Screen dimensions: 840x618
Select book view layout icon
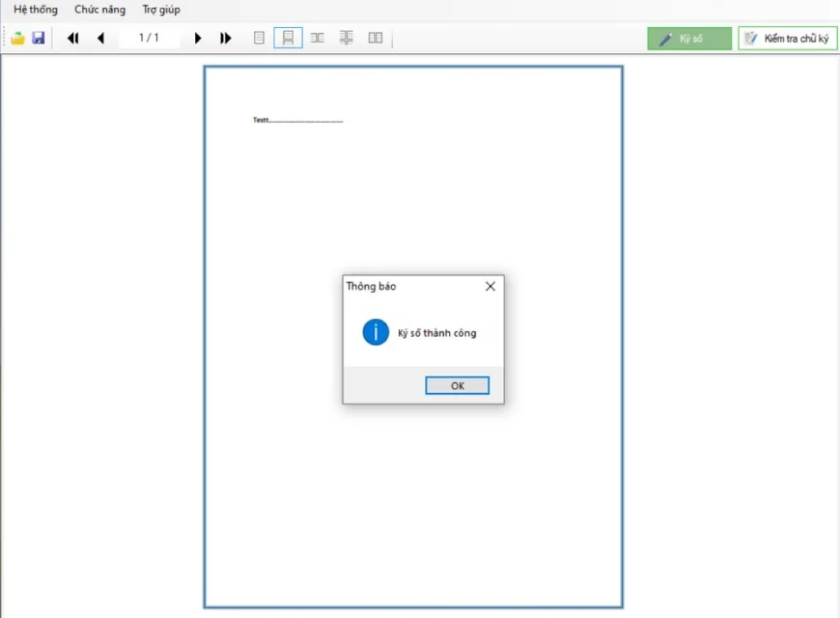pos(376,38)
